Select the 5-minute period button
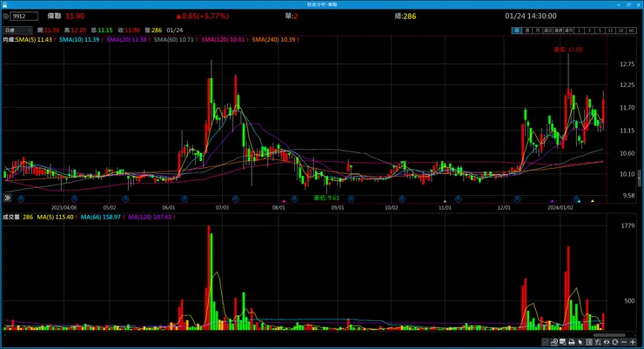 pyautogui.click(x=600, y=30)
